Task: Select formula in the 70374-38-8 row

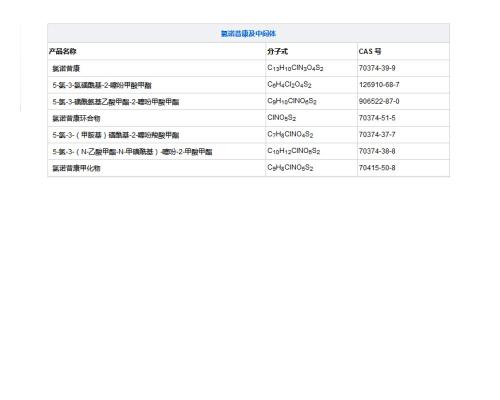Action: pyautogui.click(x=294, y=151)
